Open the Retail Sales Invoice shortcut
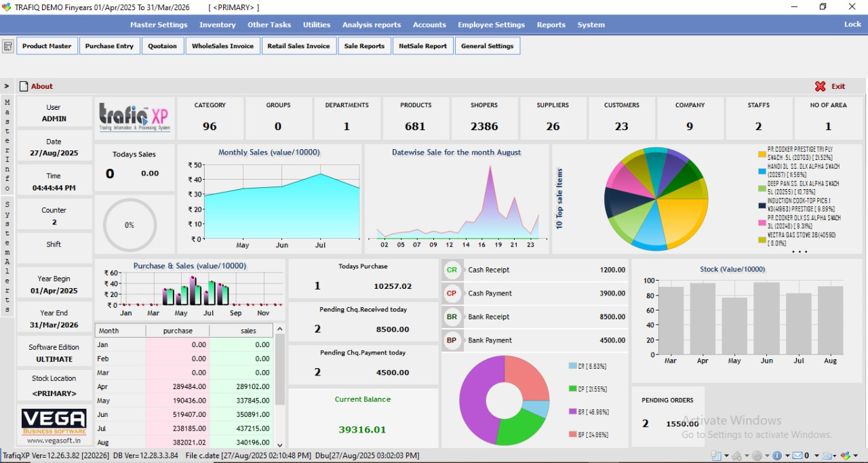Viewport: 868px width, 463px height. point(298,46)
